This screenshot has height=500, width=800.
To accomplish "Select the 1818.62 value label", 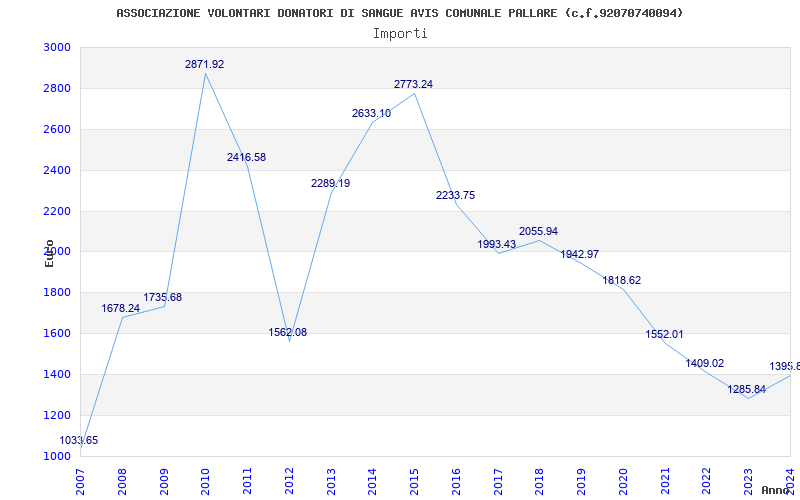I will pos(621,281).
